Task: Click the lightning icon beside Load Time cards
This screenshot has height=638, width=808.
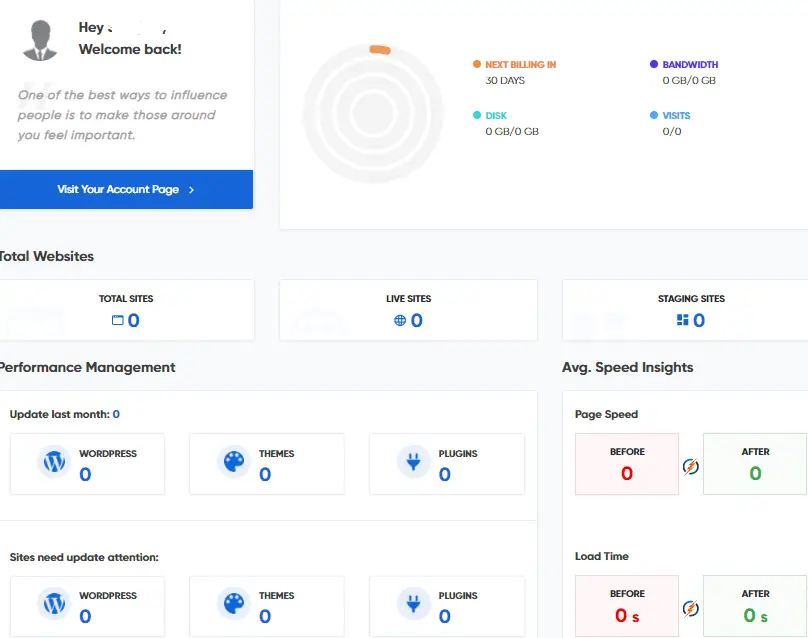Action: coord(690,608)
